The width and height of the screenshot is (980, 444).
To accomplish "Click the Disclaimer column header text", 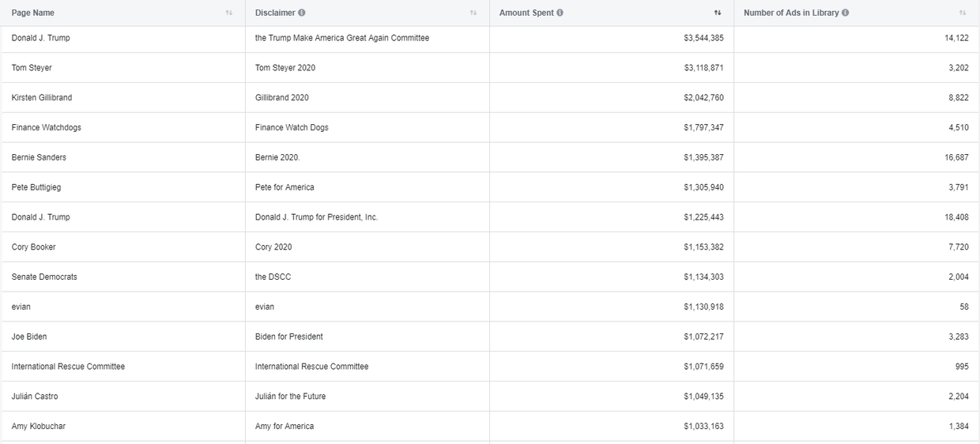I will (x=275, y=13).
